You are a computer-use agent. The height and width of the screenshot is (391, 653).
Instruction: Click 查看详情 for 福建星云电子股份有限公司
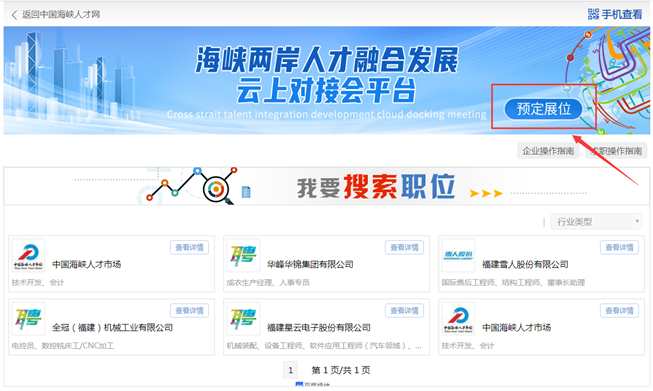[404, 311]
